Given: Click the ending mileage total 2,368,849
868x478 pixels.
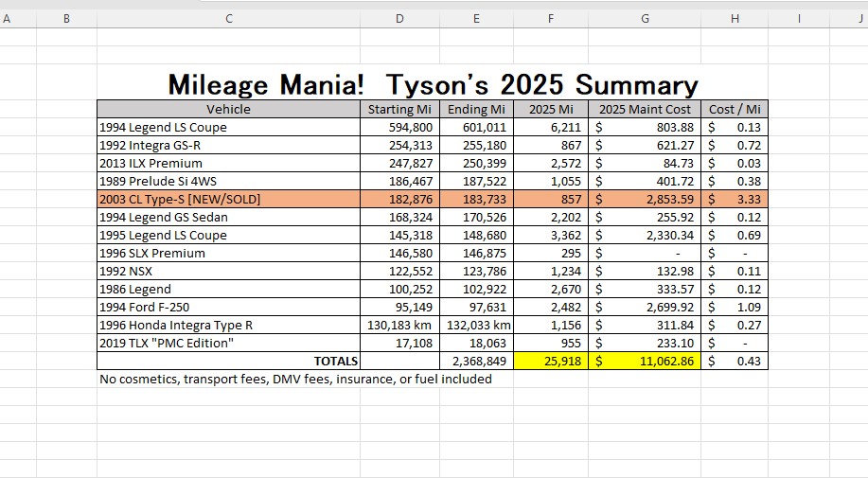Looking at the screenshot, I should pos(476,361).
